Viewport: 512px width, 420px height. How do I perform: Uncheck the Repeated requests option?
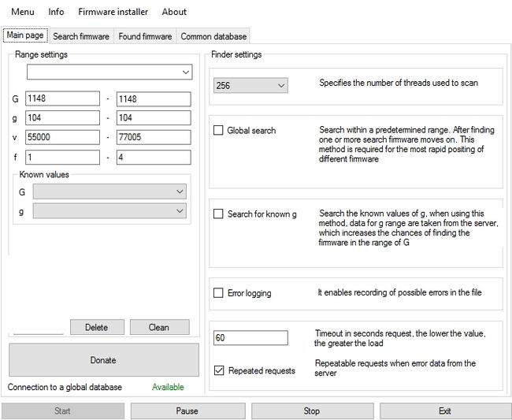tap(219, 370)
